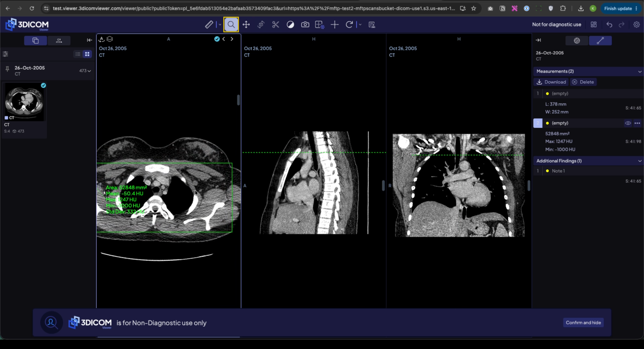Screen dimensions: 644x349
Task: Open the dropdown next to reset icon
Action: 360,24
